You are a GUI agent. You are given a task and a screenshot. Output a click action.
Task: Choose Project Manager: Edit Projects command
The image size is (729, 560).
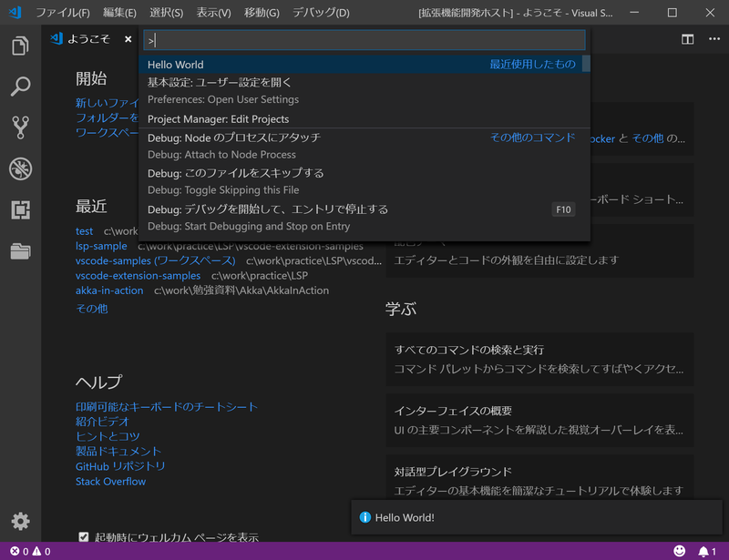click(x=364, y=119)
